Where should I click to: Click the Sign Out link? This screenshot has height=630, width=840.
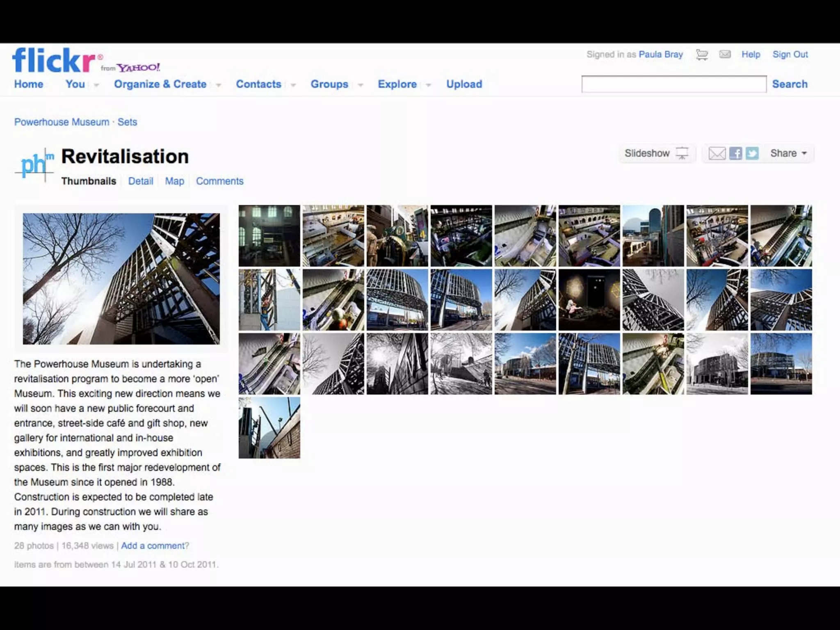[790, 55]
